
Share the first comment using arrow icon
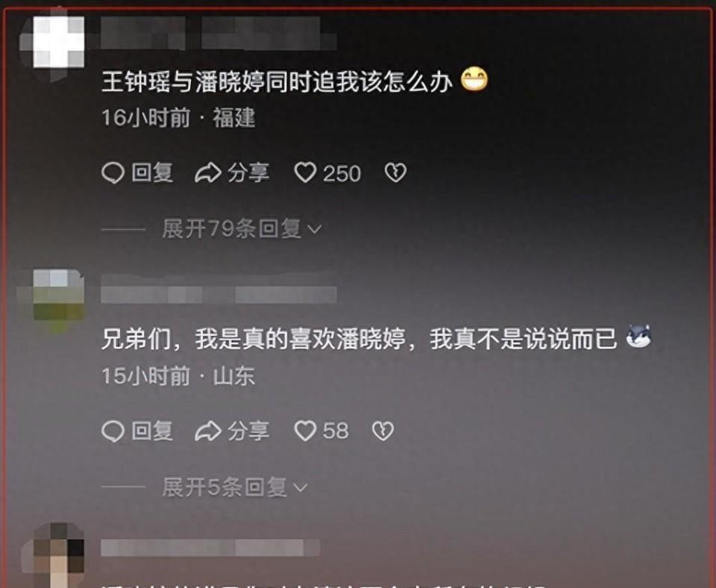pyautogui.click(x=208, y=173)
